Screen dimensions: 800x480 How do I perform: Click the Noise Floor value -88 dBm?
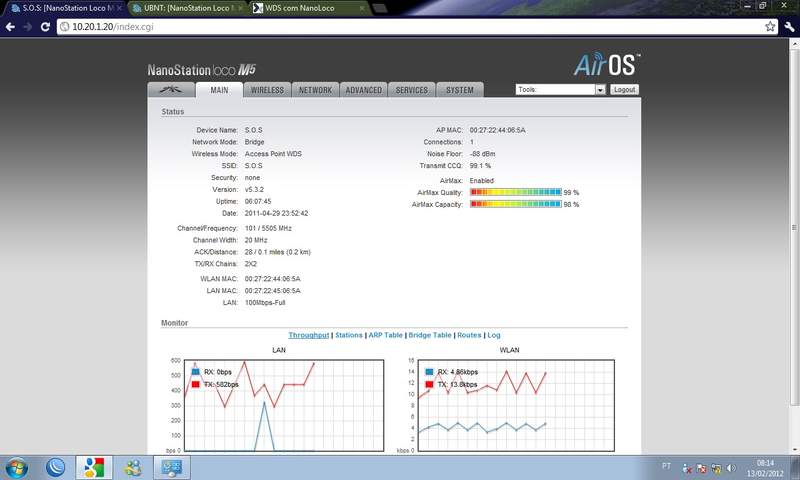tap(482, 154)
